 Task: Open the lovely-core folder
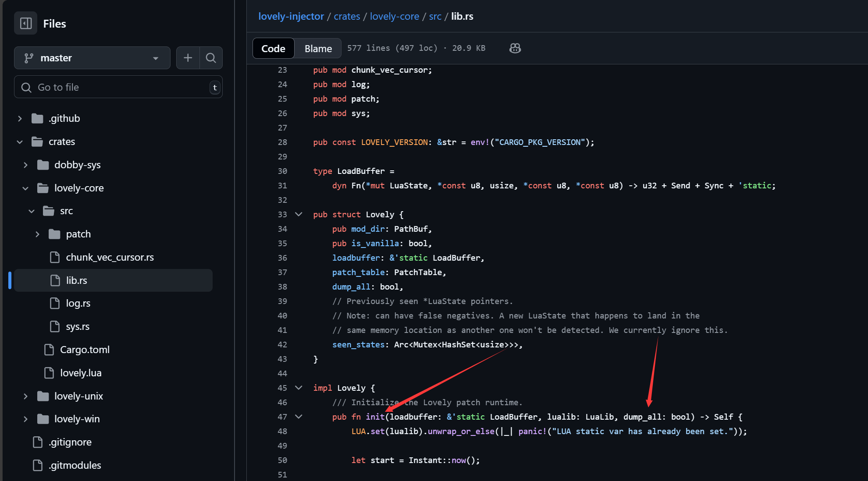click(79, 188)
